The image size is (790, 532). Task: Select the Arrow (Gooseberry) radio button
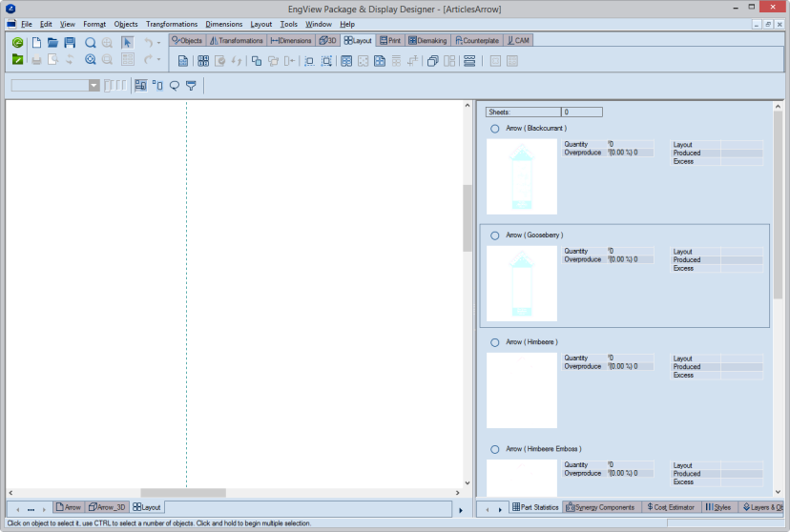point(494,235)
